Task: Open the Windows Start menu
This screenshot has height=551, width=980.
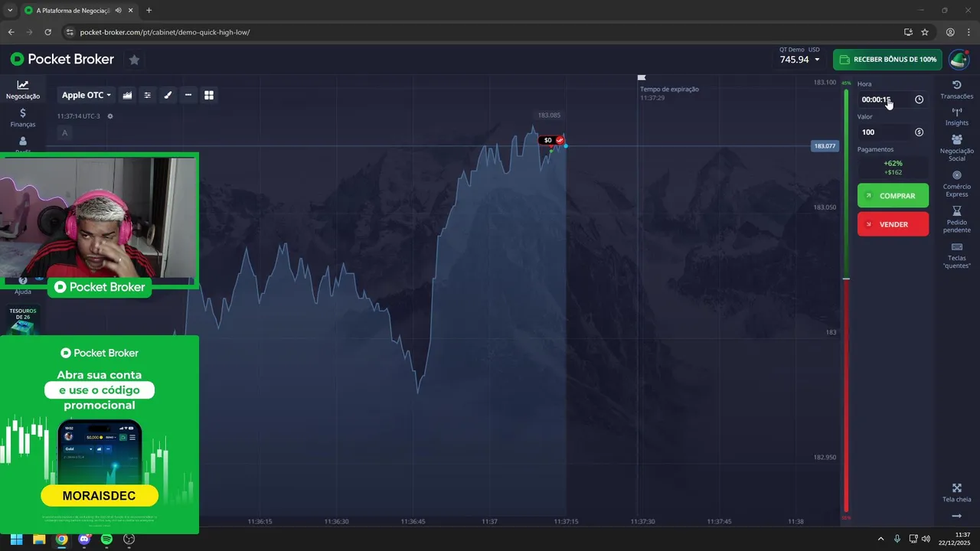Action: [x=16, y=539]
